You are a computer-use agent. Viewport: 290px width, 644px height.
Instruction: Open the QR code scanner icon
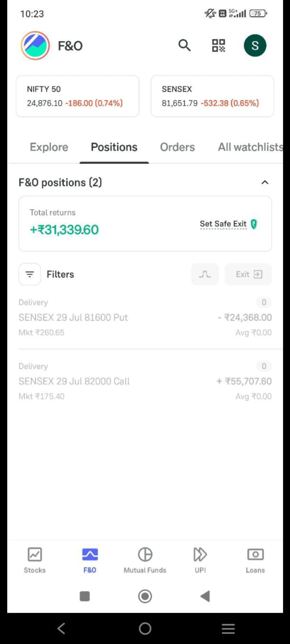click(219, 45)
